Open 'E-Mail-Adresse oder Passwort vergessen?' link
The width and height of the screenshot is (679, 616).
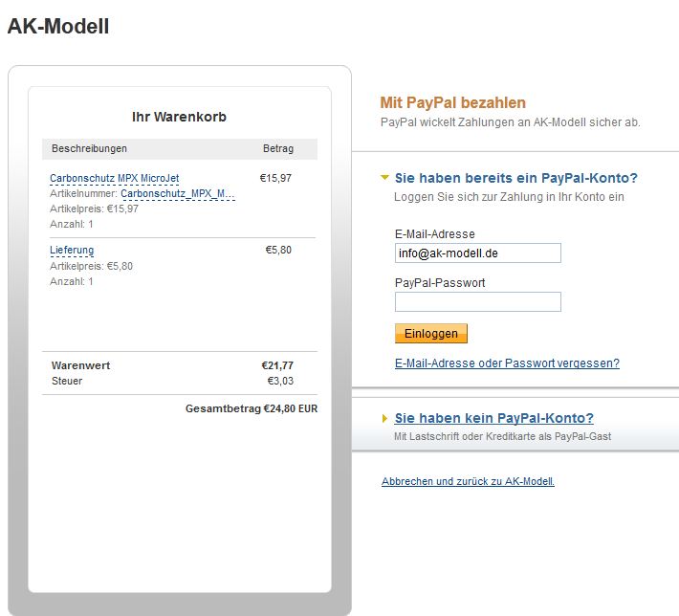click(x=507, y=363)
